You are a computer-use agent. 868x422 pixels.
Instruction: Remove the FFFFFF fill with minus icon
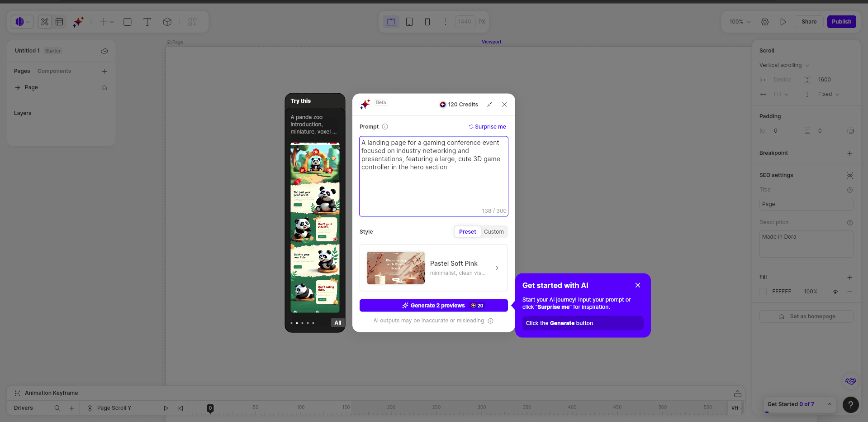click(850, 292)
